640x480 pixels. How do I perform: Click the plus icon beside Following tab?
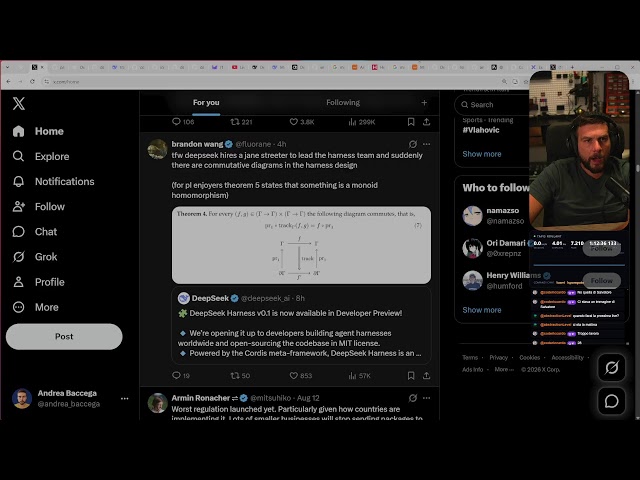pyautogui.click(x=424, y=102)
